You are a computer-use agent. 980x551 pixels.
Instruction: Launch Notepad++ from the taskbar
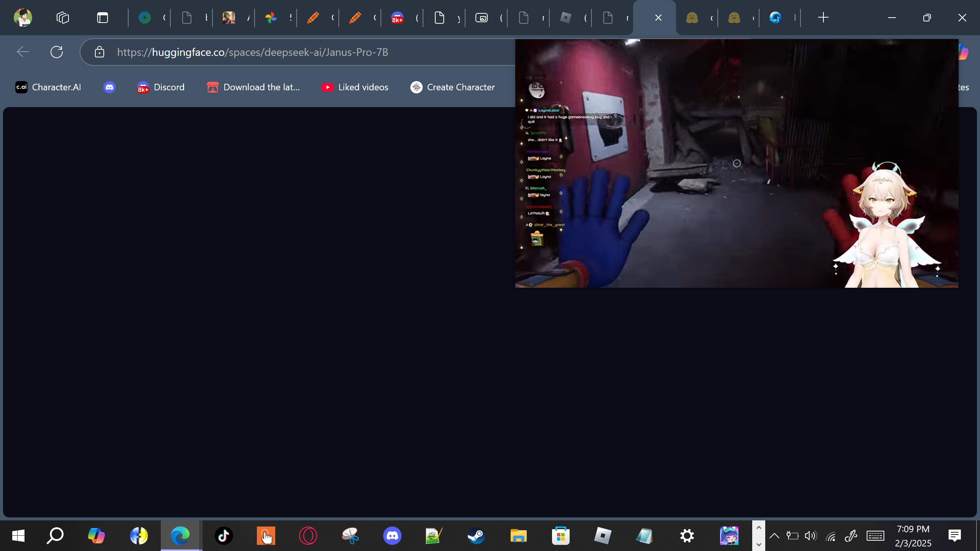(x=434, y=536)
